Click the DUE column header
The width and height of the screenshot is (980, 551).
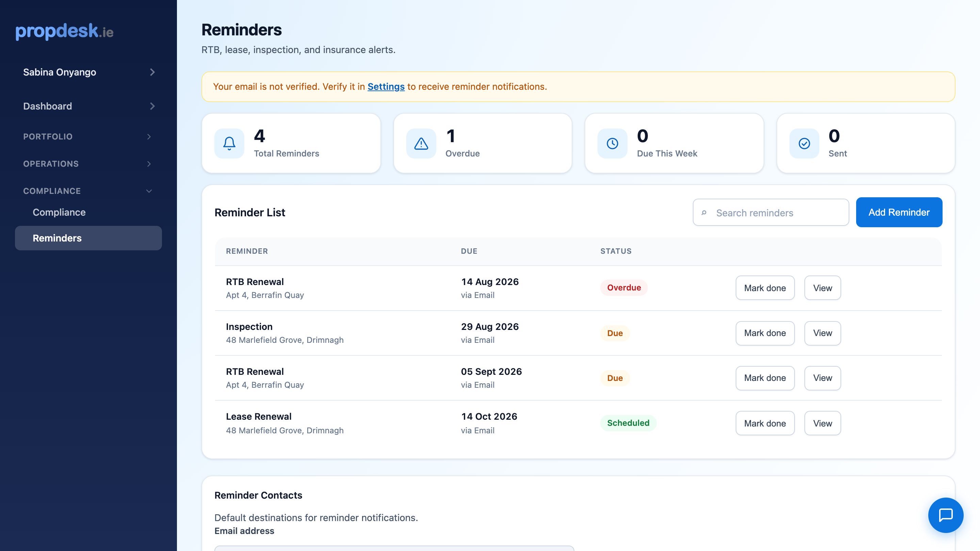[x=469, y=251]
